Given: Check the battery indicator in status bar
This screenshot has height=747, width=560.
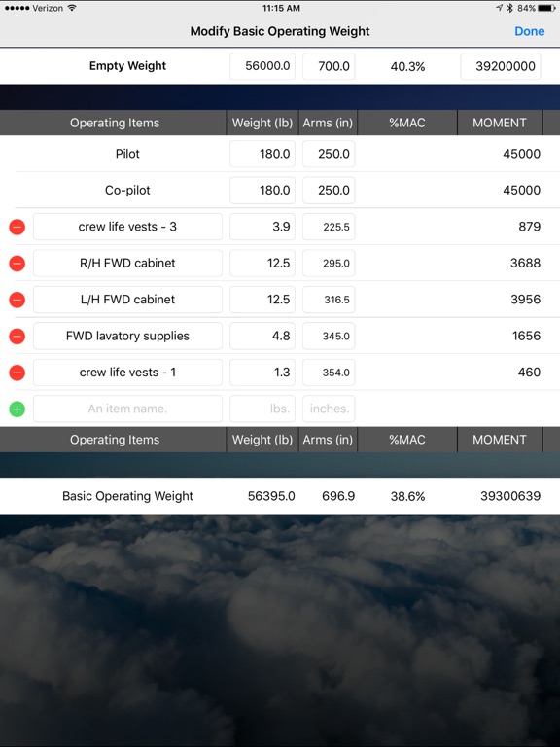Looking at the screenshot, I should (546, 8).
